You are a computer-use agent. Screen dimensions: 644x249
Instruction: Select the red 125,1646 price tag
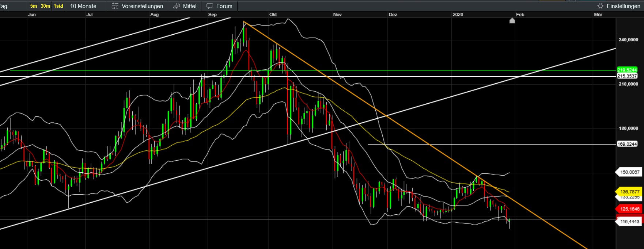tap(629, 209)
